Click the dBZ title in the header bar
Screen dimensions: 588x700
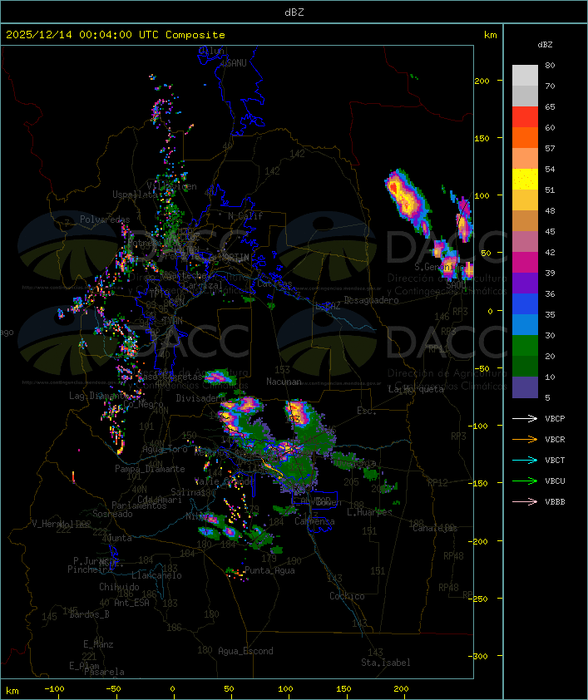[294, 12]
